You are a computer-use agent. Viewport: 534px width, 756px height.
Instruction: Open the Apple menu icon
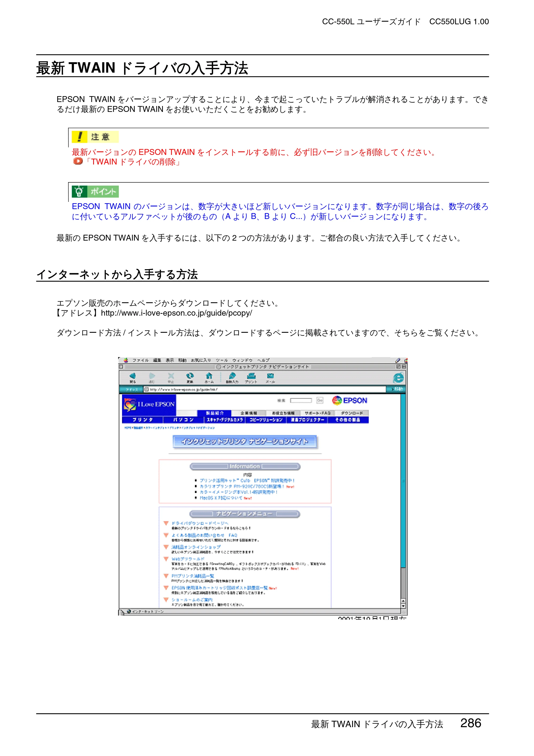coord(126,360)
